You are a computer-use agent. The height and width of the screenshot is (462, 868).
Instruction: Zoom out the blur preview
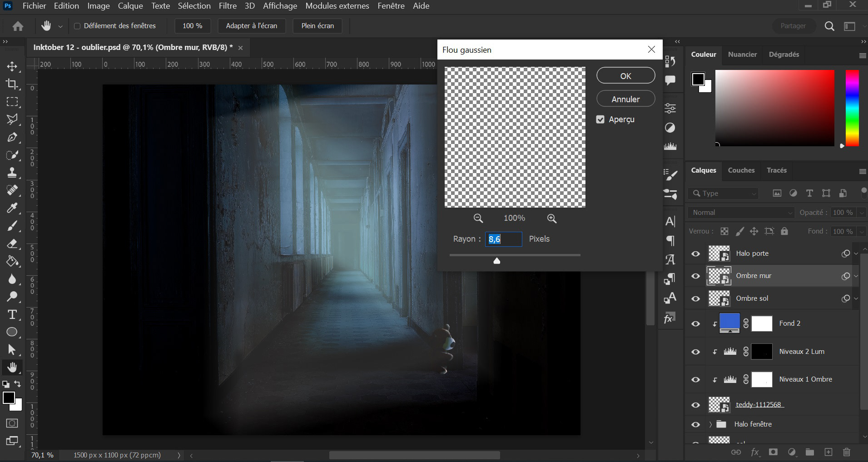point(478,218)
